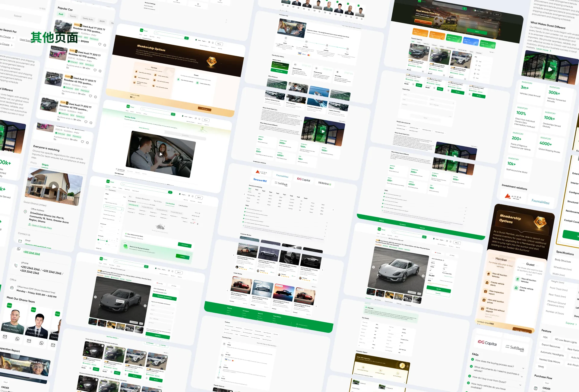The image size is (579, 392).
Task: Click the Sequoia investor logo
Action: 324,183
